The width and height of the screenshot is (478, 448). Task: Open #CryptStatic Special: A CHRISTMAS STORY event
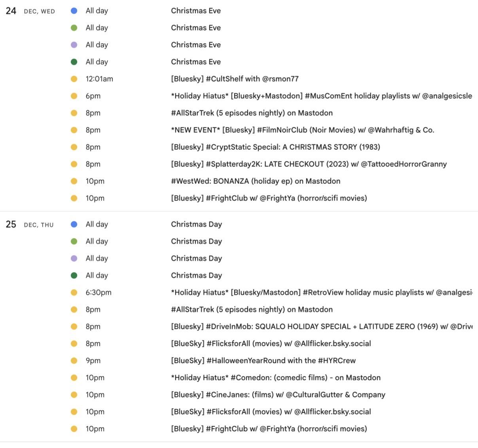coord(275,147)
